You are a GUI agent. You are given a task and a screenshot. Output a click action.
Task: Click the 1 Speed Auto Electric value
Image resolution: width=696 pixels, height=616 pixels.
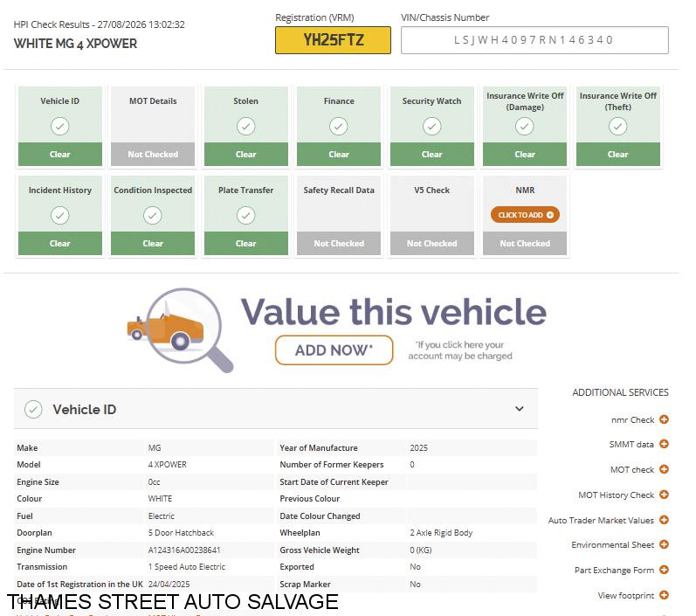click(186, 567)
